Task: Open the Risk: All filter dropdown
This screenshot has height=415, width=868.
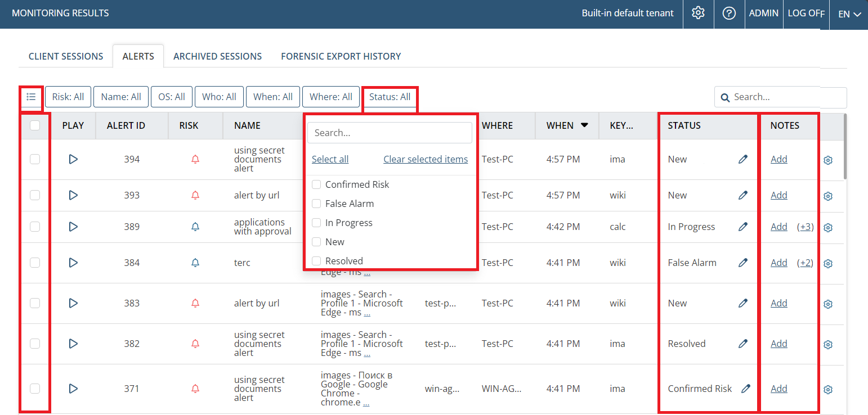Action: [68, 97]
